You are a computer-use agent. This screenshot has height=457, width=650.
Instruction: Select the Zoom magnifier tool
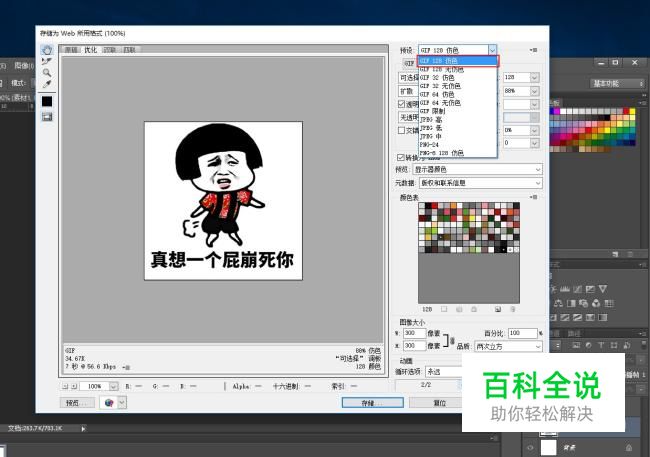[x=47, y=73]
